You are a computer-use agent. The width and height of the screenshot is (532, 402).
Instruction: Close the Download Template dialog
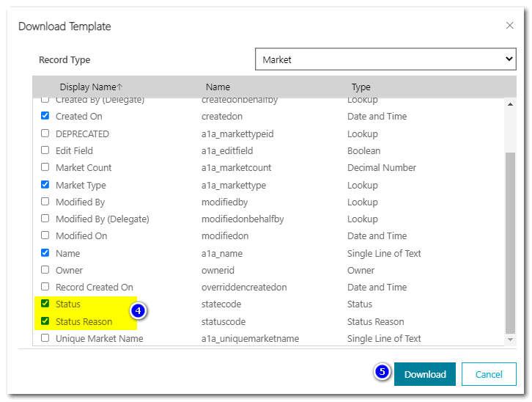(x=510, y=26)
